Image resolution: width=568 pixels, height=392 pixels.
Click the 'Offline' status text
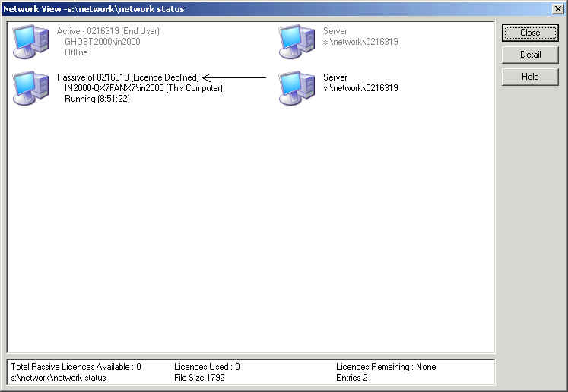(x=76, y=52)
